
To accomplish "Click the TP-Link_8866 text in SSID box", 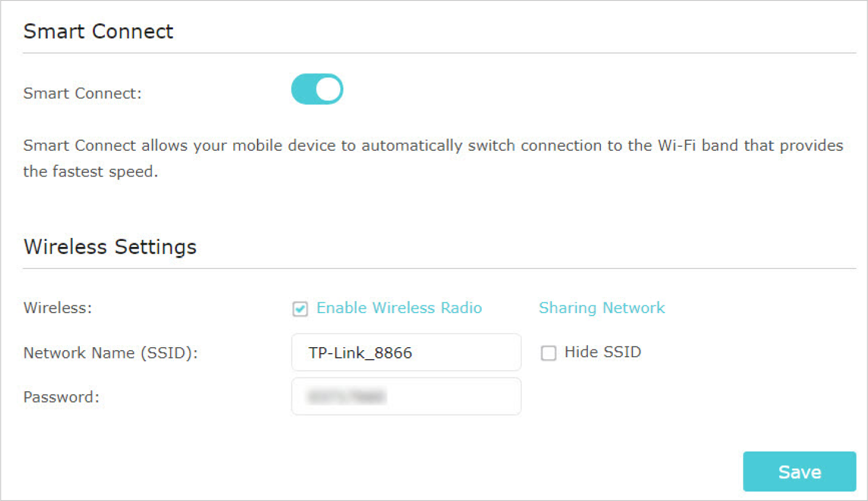I will (x=361, y=353).
